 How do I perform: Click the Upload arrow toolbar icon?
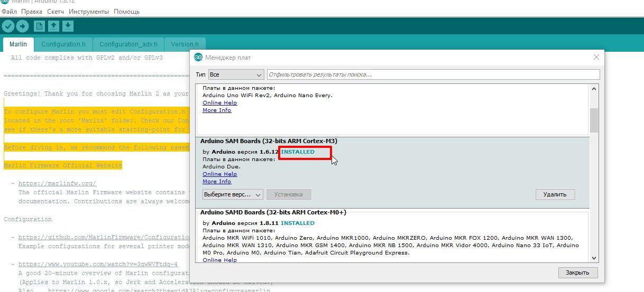click(22, 26)
